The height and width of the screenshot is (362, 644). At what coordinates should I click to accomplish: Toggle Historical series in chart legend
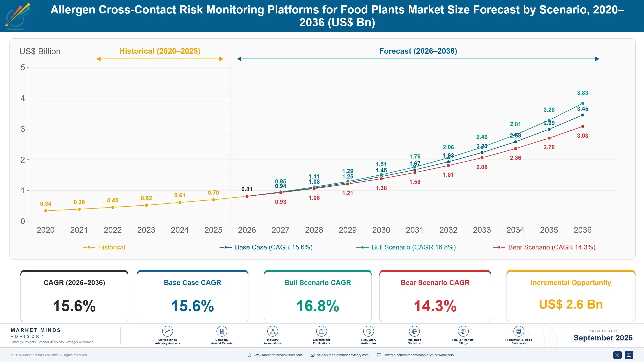[104, 247]
